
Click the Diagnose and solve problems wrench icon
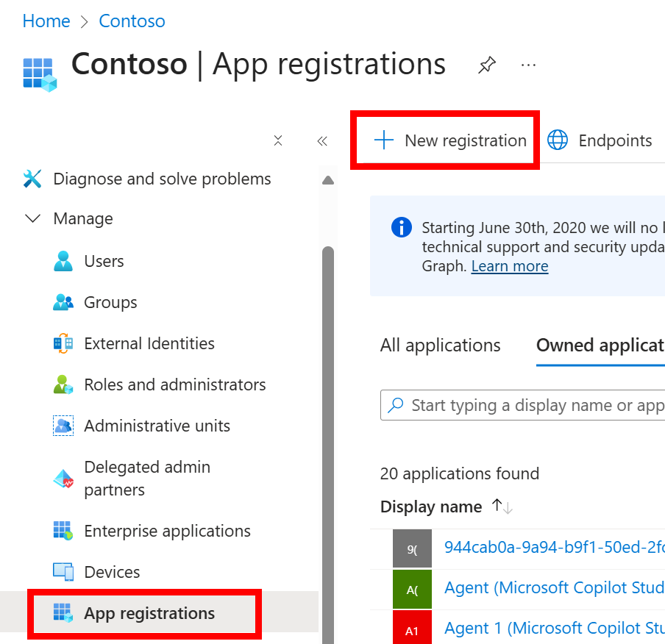point(31,178)
